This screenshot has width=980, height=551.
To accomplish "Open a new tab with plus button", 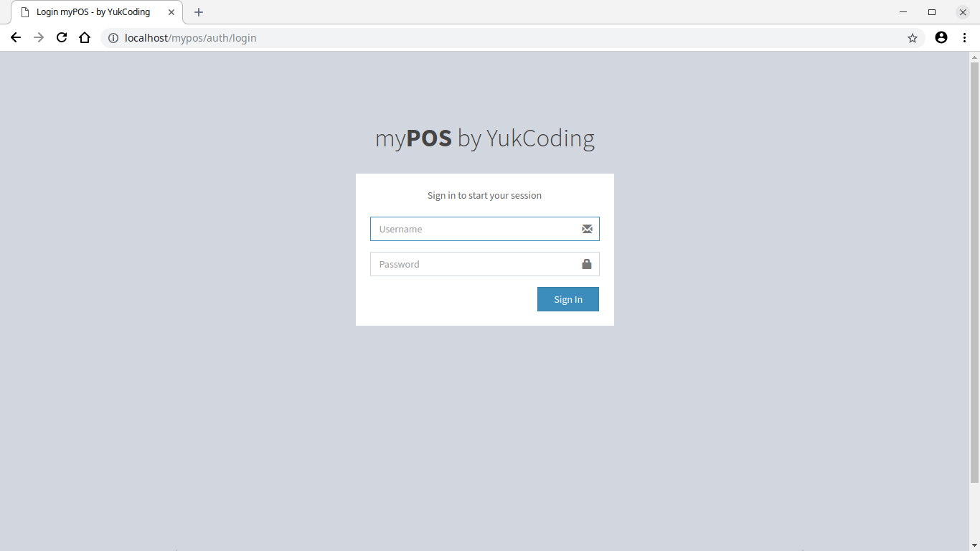I will point(199,12).
